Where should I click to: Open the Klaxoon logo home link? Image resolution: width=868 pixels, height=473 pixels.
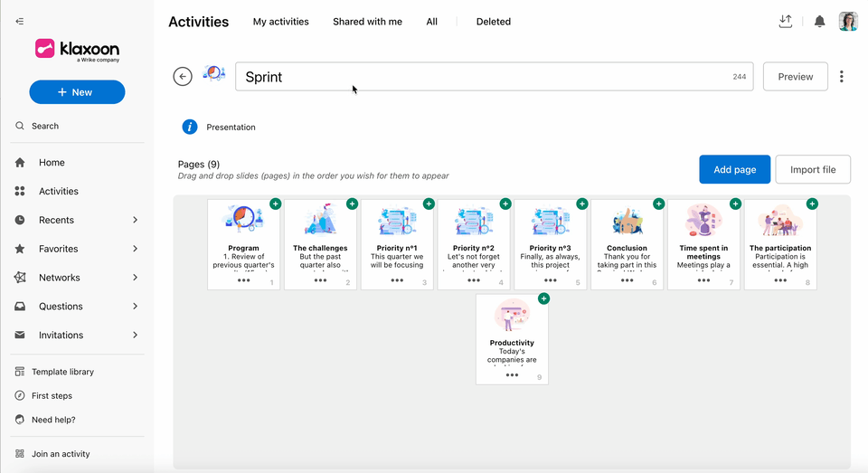coord(77,50)
